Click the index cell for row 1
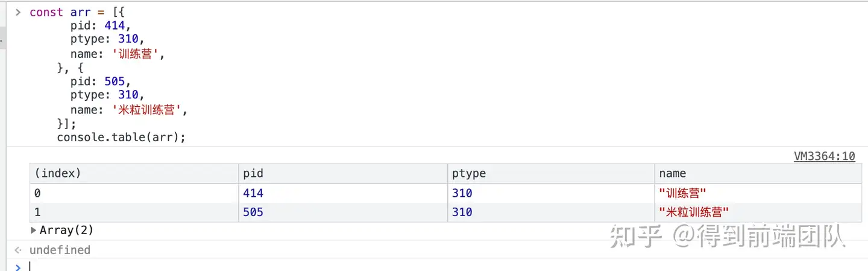Screen dimensions: 868x271 pyautogui.click(x=39, y=212)
